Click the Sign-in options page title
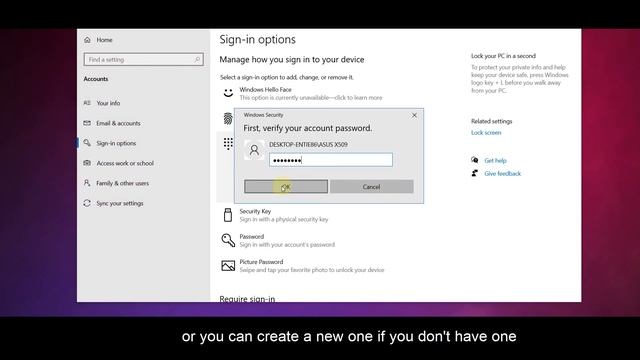The height and width of the screenshot is (360, 640). pyautogui.click(x=258, y=40)
